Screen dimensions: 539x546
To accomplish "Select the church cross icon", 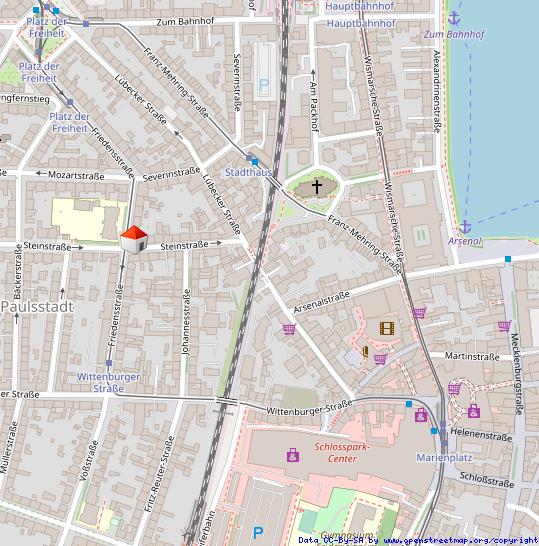I will [x=317, y=187].
